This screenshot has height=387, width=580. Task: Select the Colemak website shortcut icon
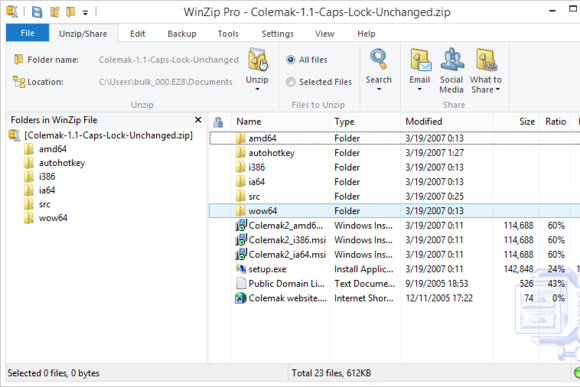[241, 298]
